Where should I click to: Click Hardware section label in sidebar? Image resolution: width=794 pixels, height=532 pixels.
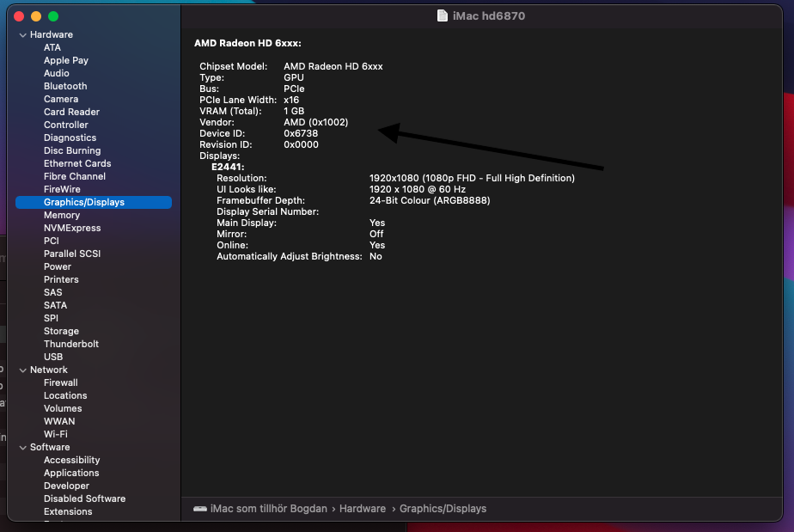point(52,34)
